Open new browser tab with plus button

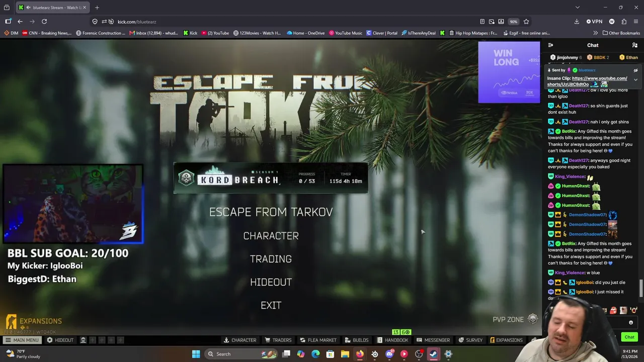pos(97,8)
